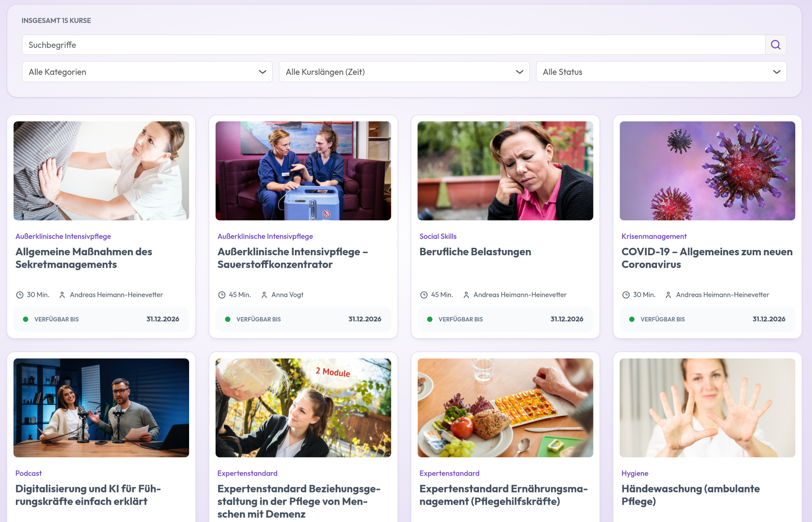Click the Hygiene category label
The height and width of the screenshot is (522, 812).
[x=635, y=473]
